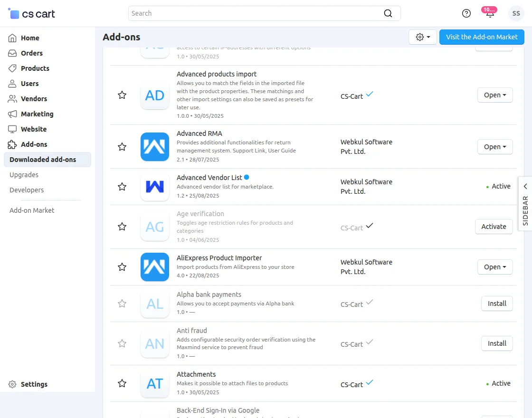Click the AliExpress Product Importer logo

click(154, 267)
